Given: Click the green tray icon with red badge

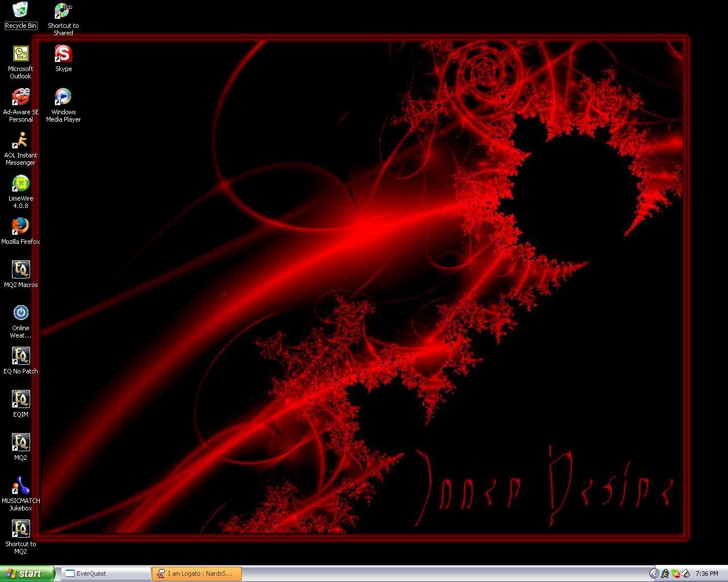Looking at the screenshot, I should (x=676, y=573).
